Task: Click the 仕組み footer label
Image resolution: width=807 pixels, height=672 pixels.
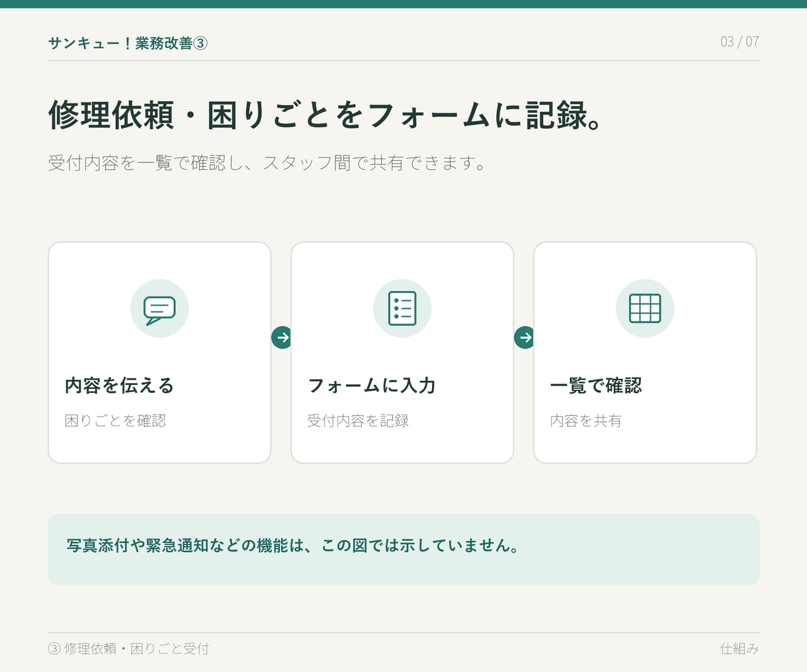Action: pyautogui.click(x=740, y=649)
